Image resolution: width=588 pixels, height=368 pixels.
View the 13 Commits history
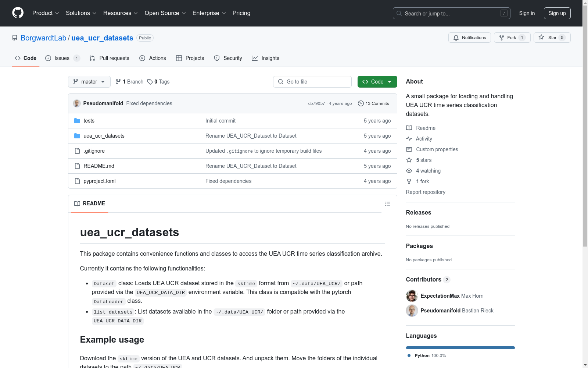[373, 103]
